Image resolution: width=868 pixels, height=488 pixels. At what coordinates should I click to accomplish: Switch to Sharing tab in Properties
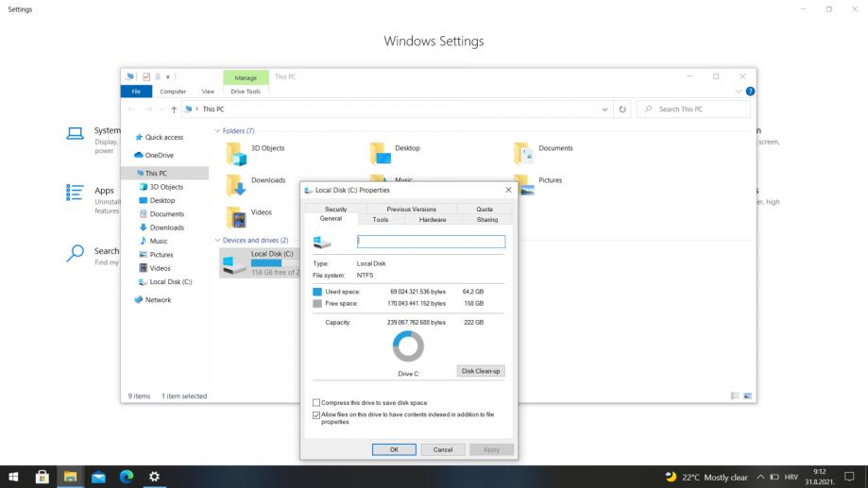[x=487, y=220]
